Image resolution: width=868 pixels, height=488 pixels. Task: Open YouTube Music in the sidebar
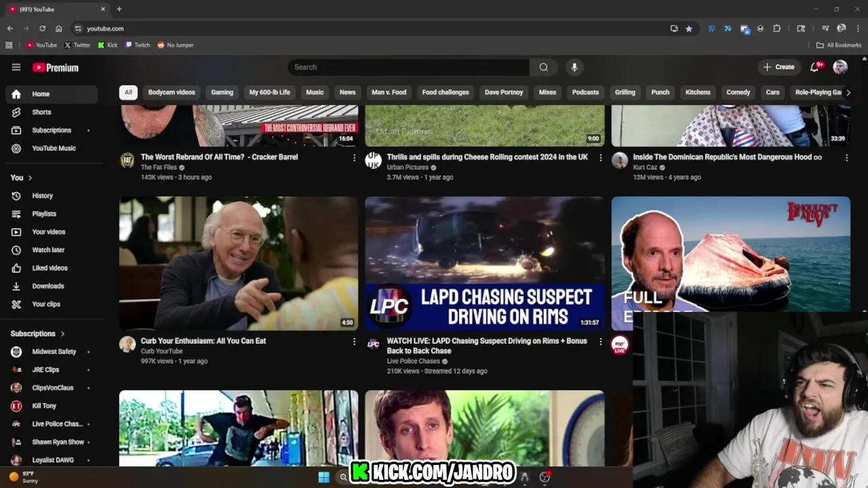tap(51, 148)
